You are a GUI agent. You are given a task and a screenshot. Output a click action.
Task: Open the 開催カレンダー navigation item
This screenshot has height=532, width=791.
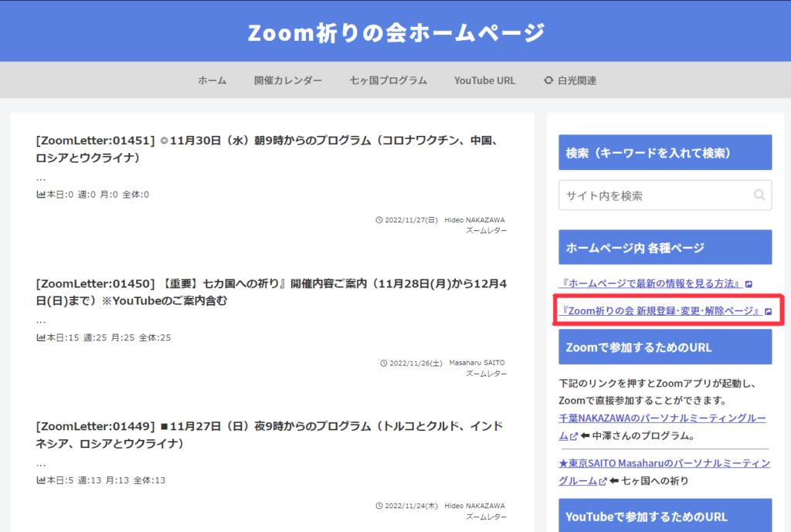pos(288,80)
